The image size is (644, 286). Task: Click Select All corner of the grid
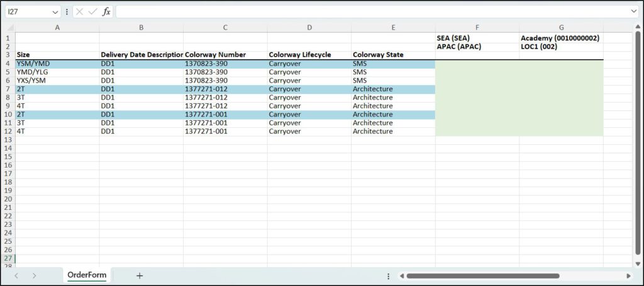(8, 28)
